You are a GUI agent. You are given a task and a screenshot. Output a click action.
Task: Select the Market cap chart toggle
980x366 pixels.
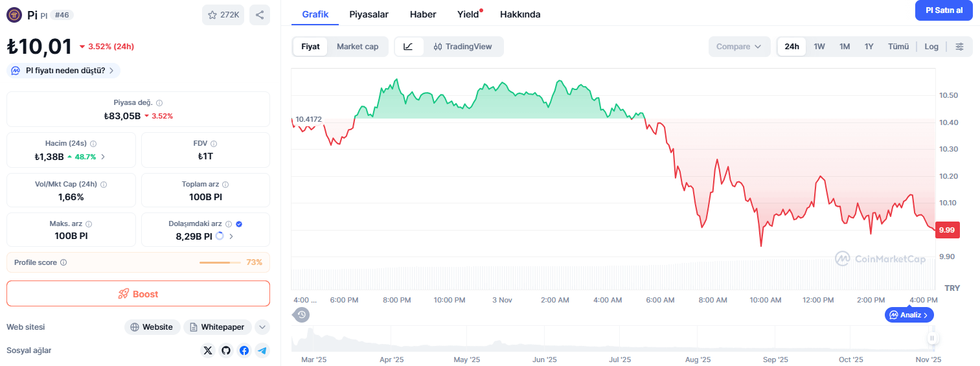tap(358, 47)
